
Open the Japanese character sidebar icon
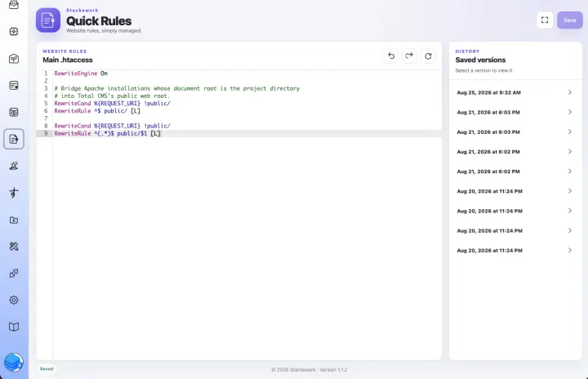(14, 193)
